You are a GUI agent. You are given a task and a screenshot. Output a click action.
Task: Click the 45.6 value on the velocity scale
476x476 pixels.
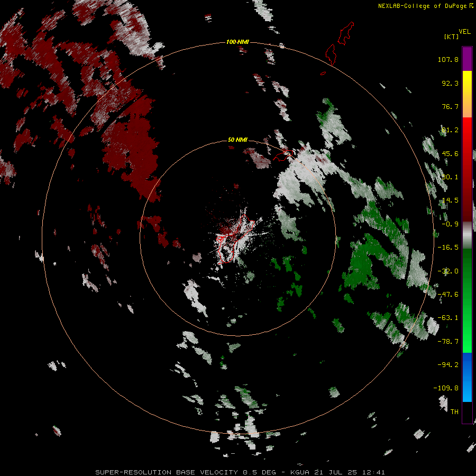click(450, 153)
